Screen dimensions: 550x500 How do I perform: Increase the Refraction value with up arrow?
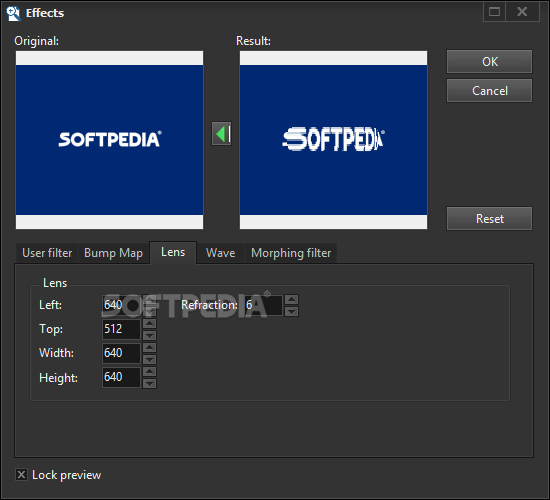291,299
